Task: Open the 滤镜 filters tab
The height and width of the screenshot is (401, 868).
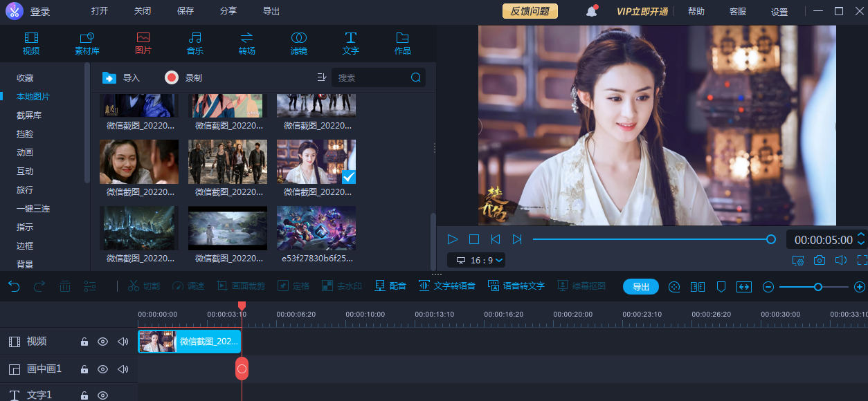Action: tap(299, 43)
